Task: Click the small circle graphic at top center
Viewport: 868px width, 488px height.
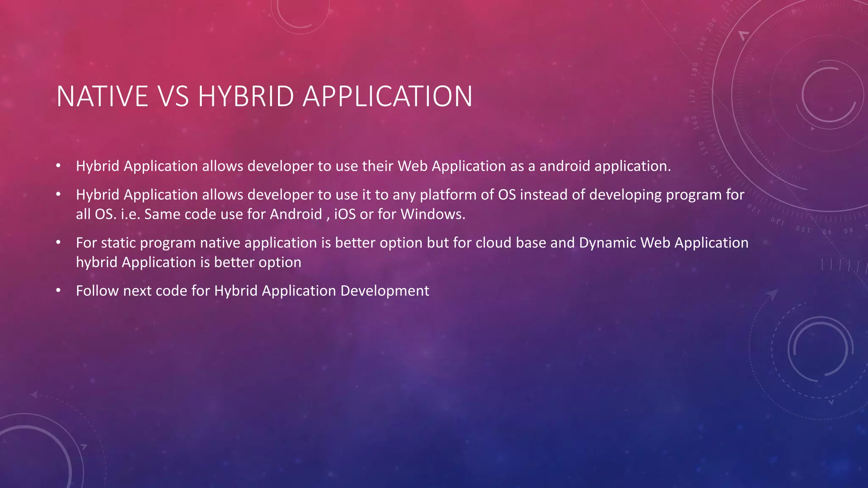Action: point(300,13)
